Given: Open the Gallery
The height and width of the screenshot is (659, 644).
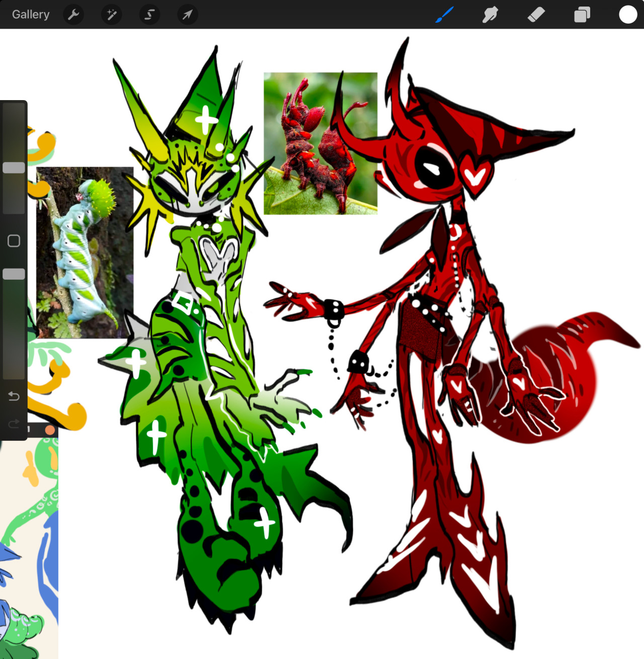Looking at the screenshot, I should point(31,15).
